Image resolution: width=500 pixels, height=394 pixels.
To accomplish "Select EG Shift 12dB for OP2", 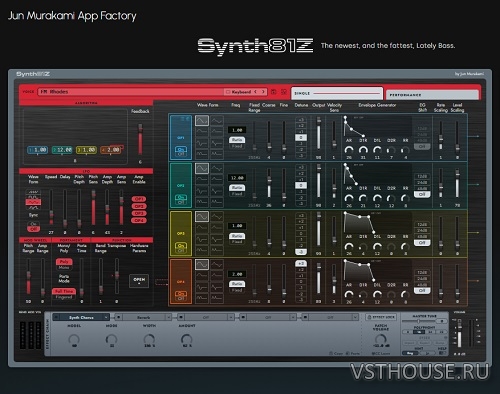I will coord(422,176).
